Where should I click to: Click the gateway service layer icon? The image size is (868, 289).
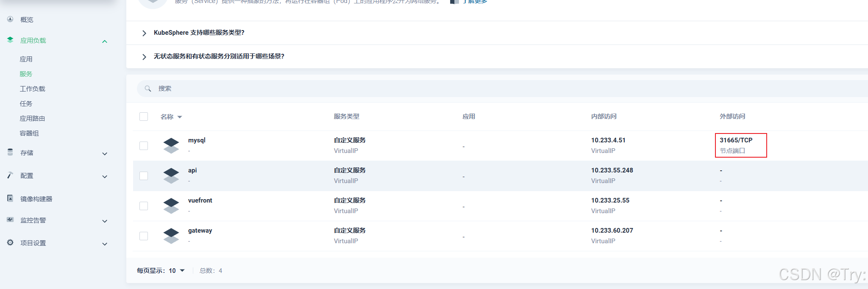171,236
